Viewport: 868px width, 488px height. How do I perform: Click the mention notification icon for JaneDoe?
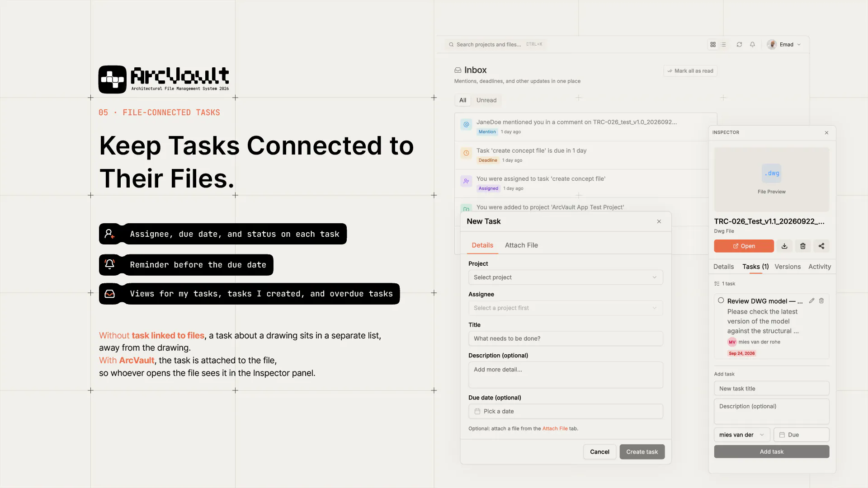coord(466,124)
